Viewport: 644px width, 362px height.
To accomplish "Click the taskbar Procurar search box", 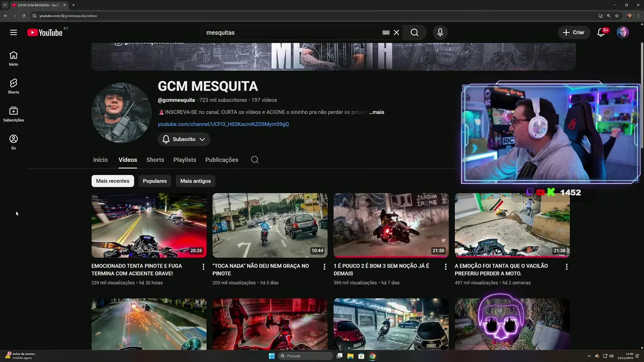I will click(x=305, y=356).
